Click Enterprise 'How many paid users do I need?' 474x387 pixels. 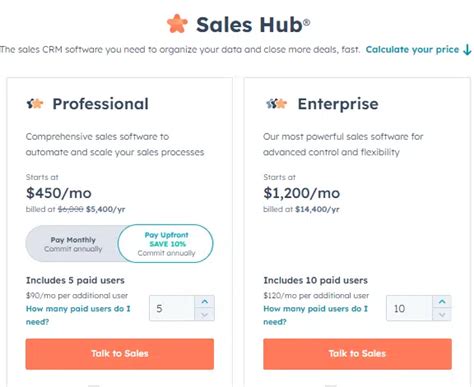coord(315,315)
